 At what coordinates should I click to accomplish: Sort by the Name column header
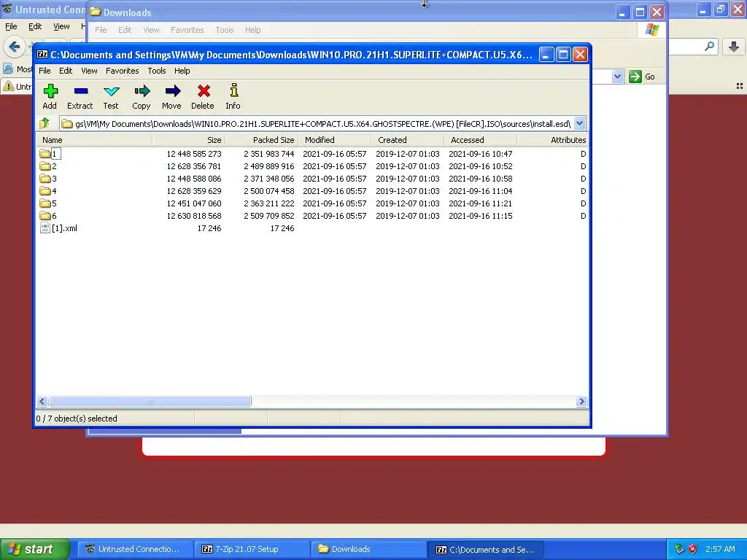94,139
